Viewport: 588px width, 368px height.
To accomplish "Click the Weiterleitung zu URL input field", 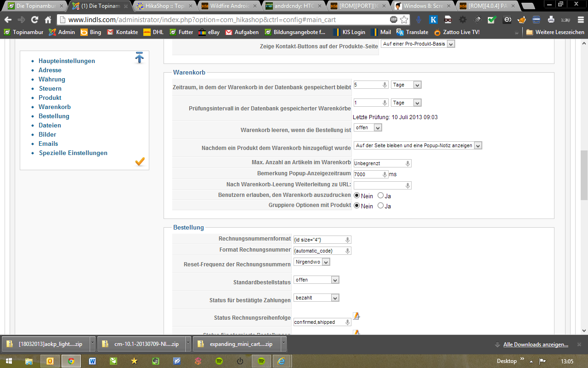I will 382,185.
